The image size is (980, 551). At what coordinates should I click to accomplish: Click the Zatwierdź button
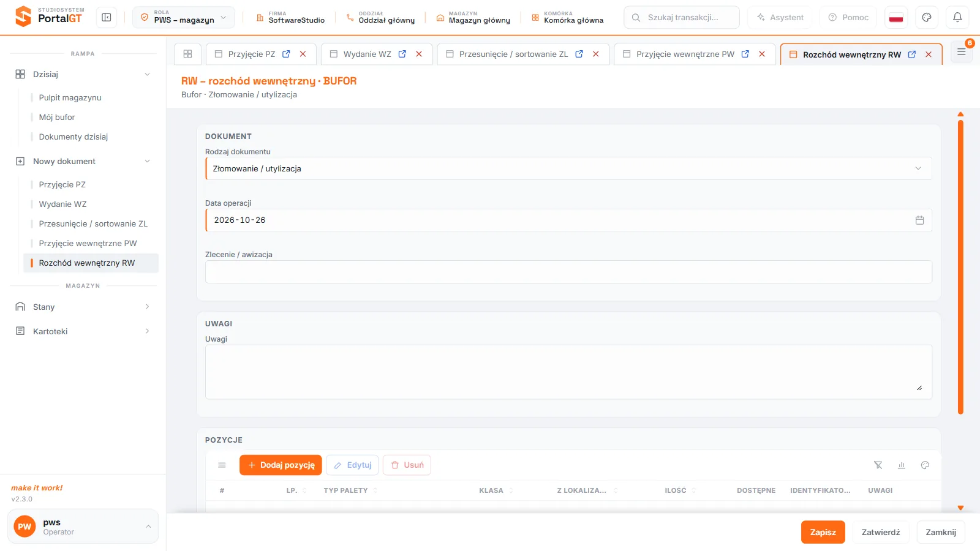point(881,532)
